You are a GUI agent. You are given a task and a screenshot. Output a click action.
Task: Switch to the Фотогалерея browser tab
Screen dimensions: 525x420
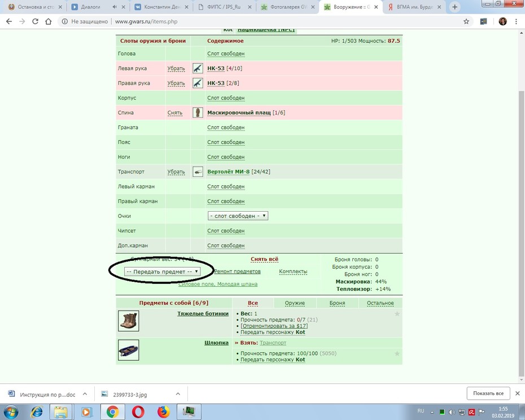pos(288,7)
